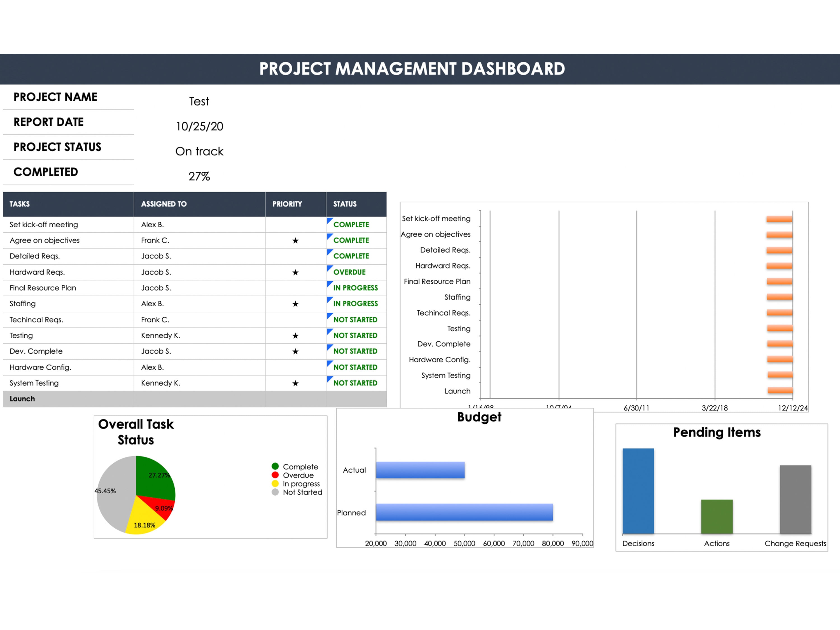Select the Staffing row priority star
The height and width of the screenshot is (630, 840).
click(x=295, y=304)
